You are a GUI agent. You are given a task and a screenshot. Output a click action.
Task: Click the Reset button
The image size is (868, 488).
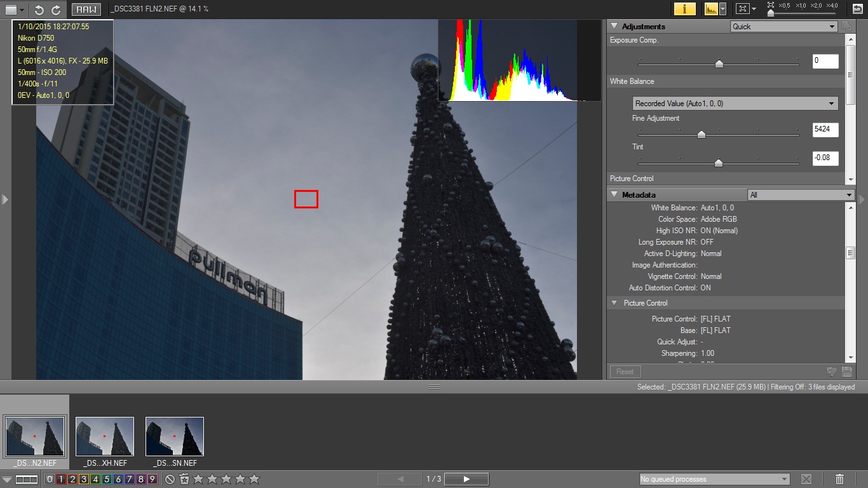click(625, 372)
